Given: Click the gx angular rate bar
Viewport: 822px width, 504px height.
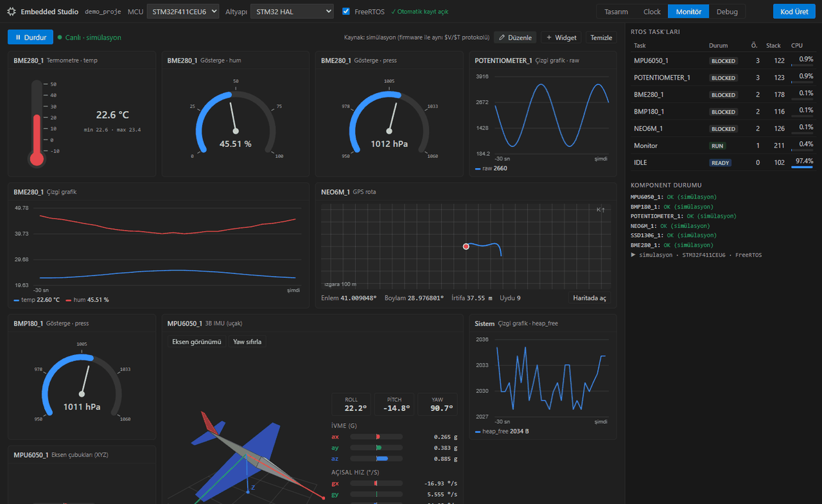Looking at the screenshot, I should click(376, 483).
